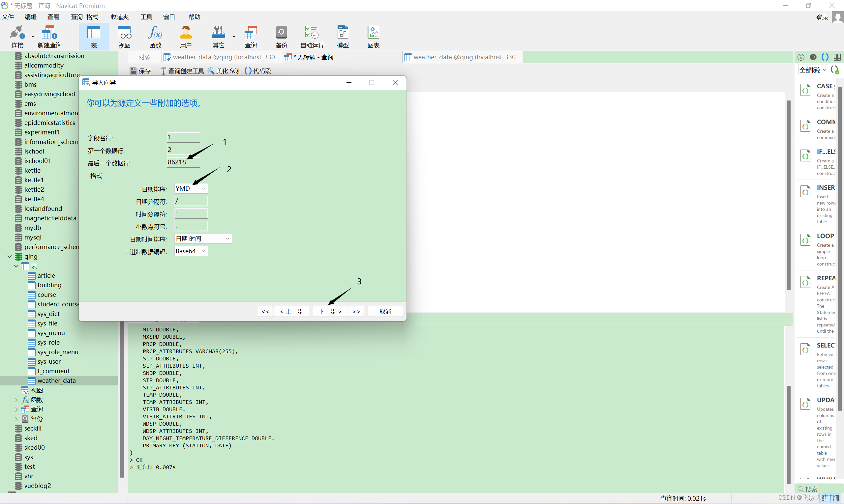
Task: Open the 自动运行 (Automation) toolbar icon
Action: click(312, 36)
